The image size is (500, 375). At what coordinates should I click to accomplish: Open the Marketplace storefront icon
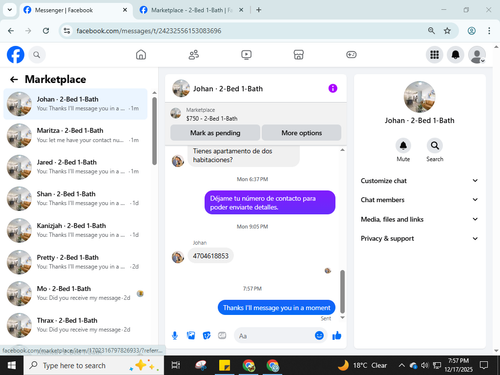pos(299,55)
